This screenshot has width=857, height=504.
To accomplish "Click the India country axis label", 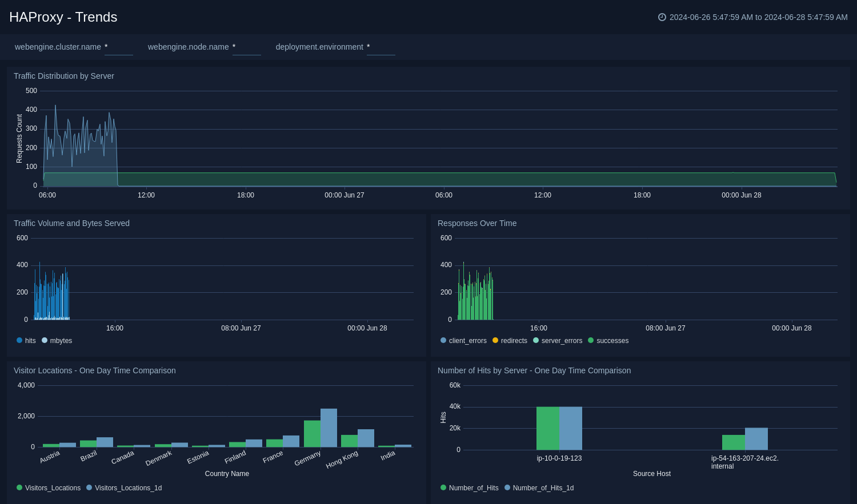I will click(x=388, y=455).
